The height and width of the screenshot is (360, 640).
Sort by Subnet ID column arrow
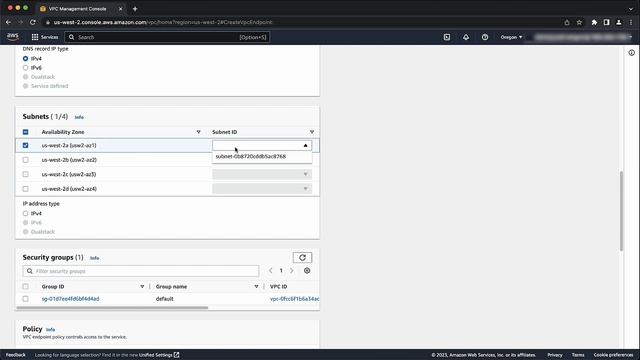click(x=312, y=132)
